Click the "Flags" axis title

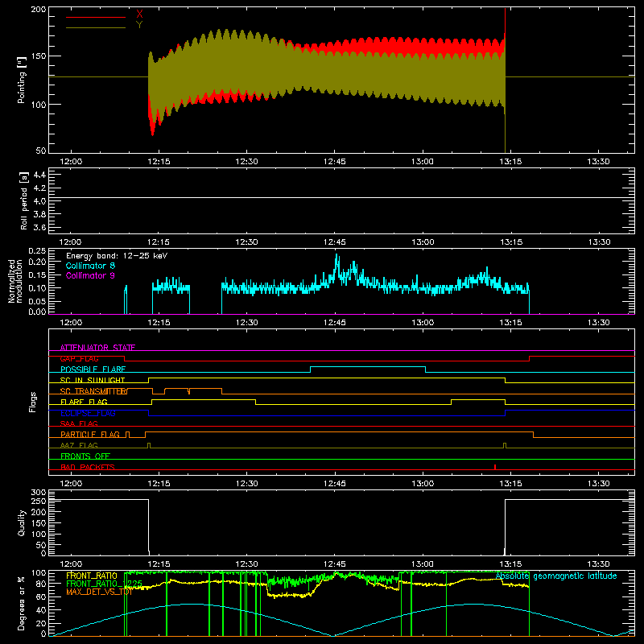[x=32, y=402]
